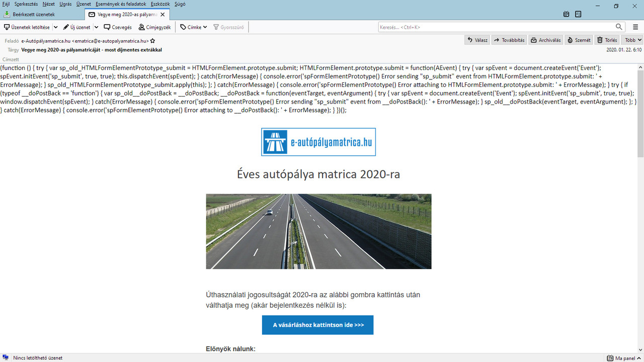Screen dimensions: 644x362
Task: Open the Ugrás menu
Action: 65,4
